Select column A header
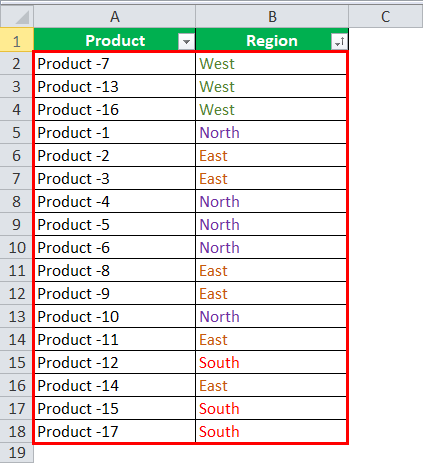423x463 pixels. click(114, 17)
